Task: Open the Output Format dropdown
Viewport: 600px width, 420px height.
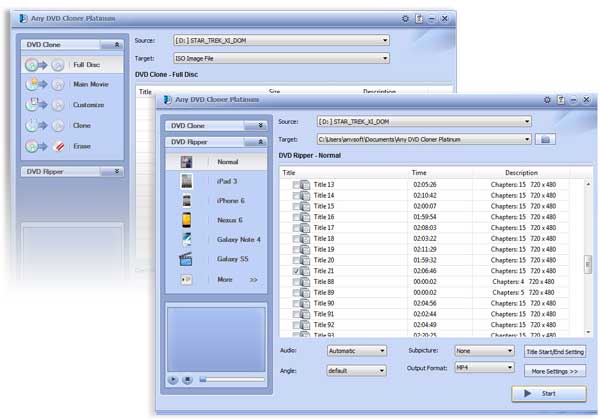Action: (x=484, y=368)
